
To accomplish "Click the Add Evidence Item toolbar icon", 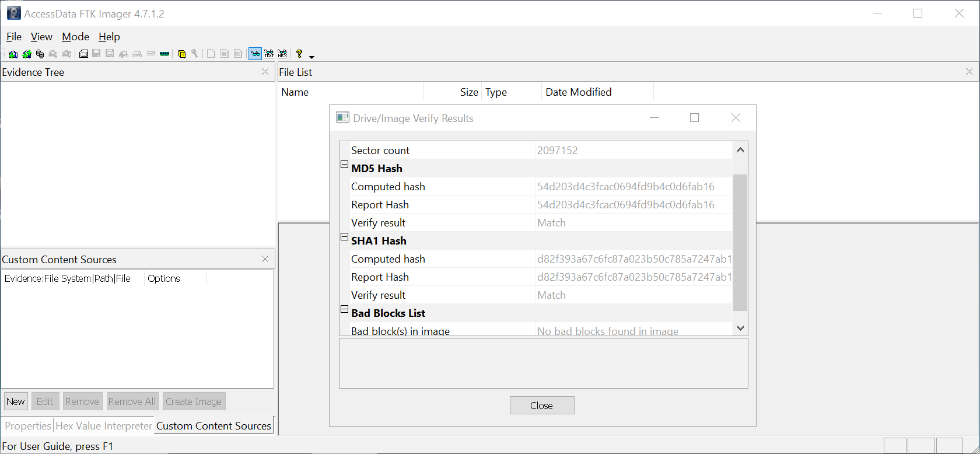I will click(x=13, y=54).
